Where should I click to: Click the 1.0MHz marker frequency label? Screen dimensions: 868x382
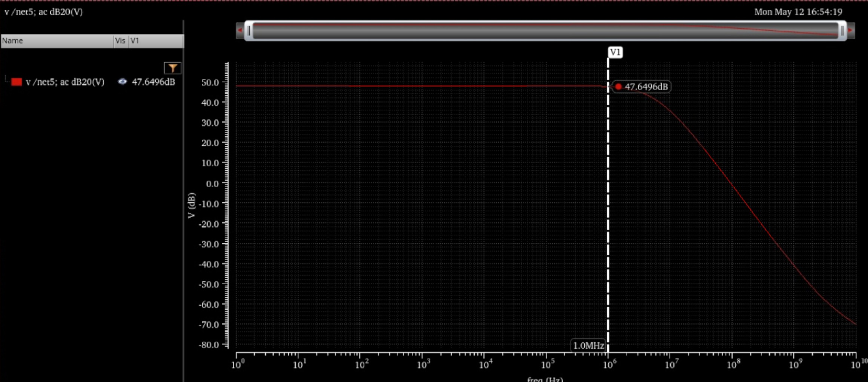[588, 345]
